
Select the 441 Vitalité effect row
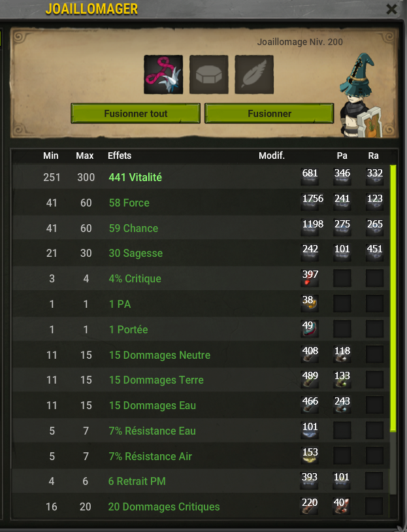[x=201, y=176]
